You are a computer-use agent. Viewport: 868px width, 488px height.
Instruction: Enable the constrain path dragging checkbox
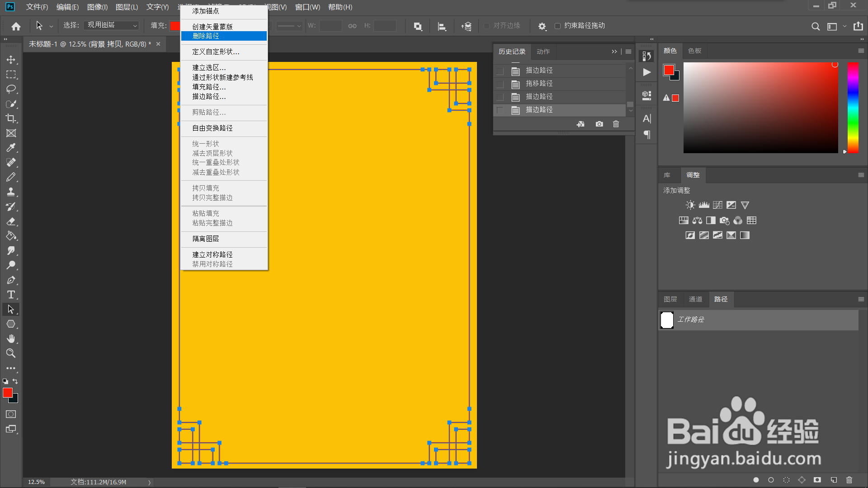557,26
